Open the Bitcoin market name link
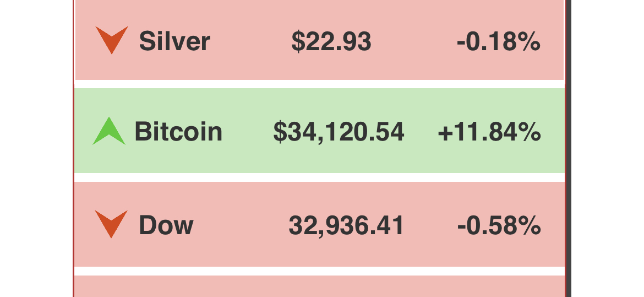Viewport: 644px width, 297px height. [x=178, y=132]
